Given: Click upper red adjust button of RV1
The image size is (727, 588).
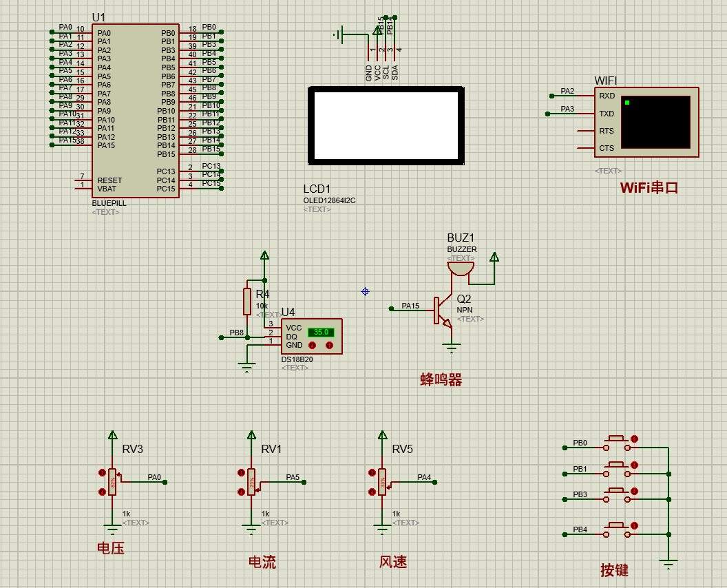Looking at the screenshot, I should click(x=241, y=472).
